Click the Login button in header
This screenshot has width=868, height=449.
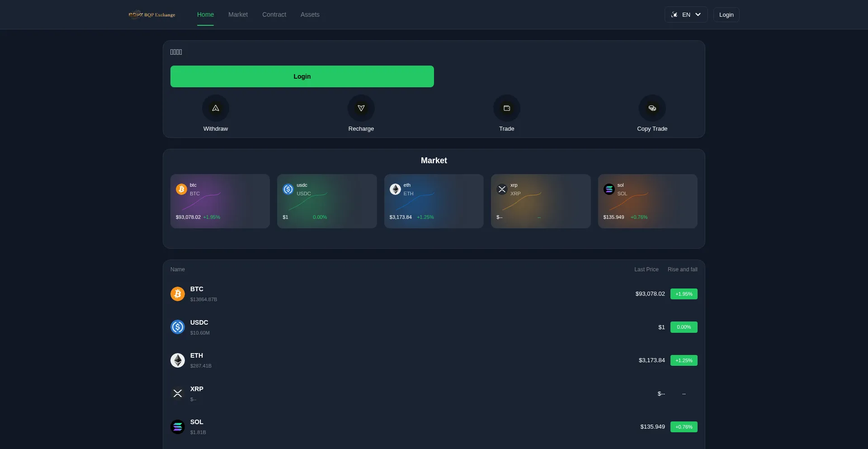726,14
